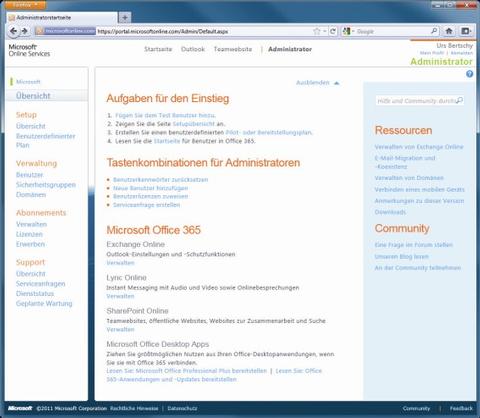
Task: Click the Microsoft Online Services logo
Action: click(29, 50)
